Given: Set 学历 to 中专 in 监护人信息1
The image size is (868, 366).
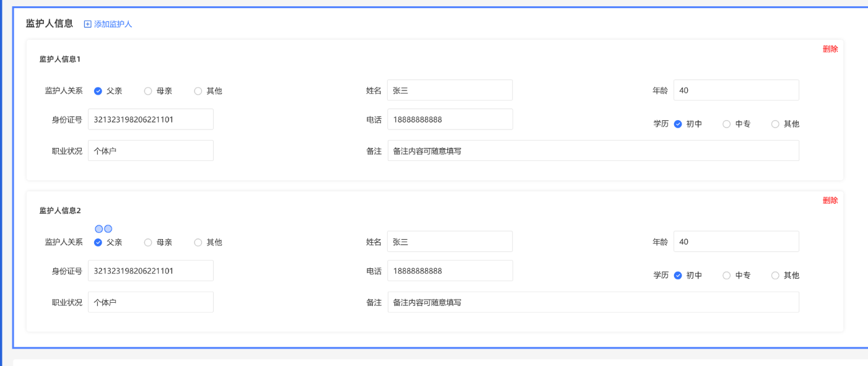Looking at the screenshot, I should [727, 124].
